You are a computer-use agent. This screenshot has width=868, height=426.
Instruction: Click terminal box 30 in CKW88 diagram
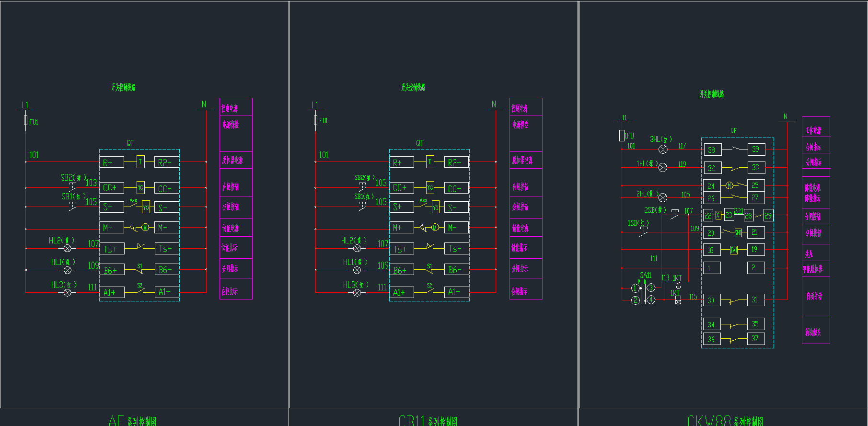tap(712, 300)
